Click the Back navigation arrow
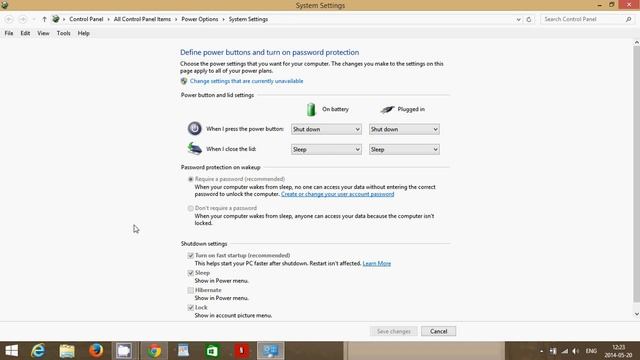 point(9,19)
